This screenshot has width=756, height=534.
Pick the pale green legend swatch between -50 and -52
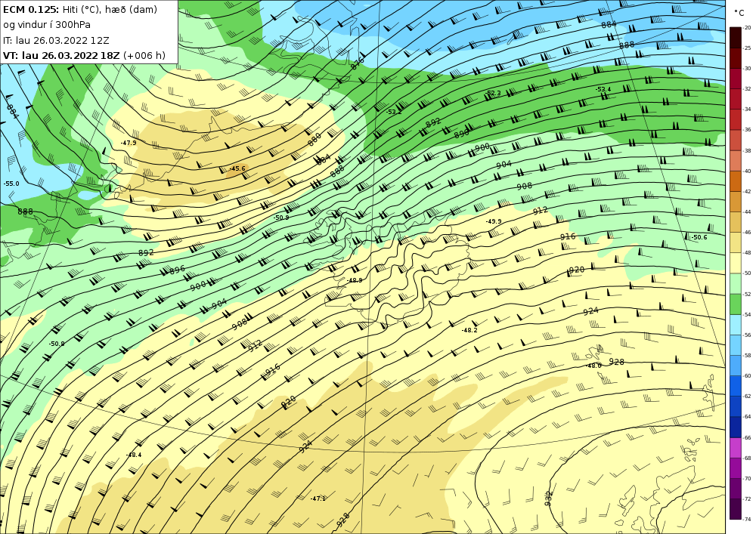coord(736,283)
